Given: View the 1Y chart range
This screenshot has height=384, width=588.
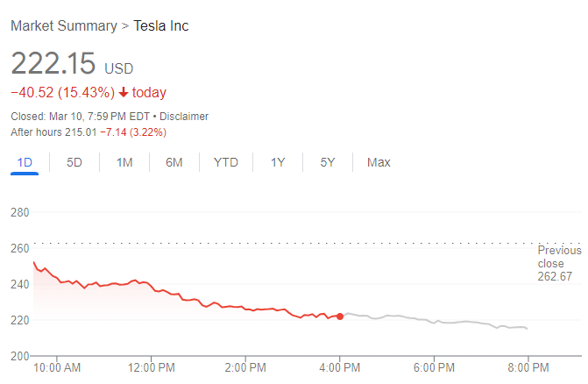Looking at the screenshot, I should coord(278,162).
